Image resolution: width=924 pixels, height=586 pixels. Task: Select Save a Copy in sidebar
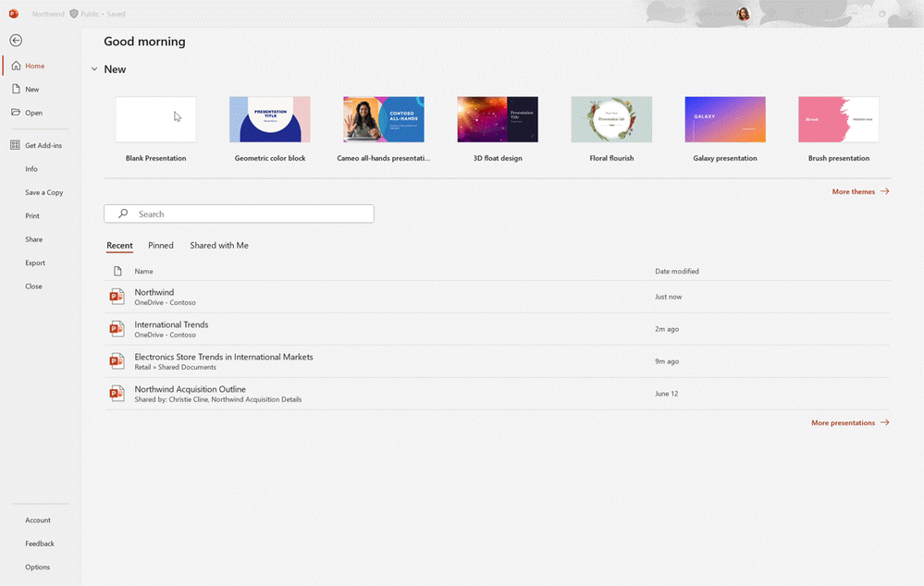click(44, 192)
